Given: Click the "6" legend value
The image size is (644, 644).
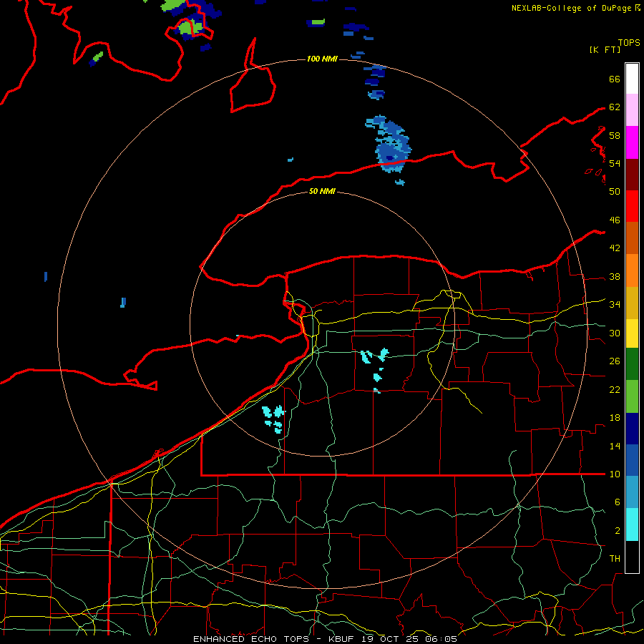Looking at the screenshot, I should point(617,502).
